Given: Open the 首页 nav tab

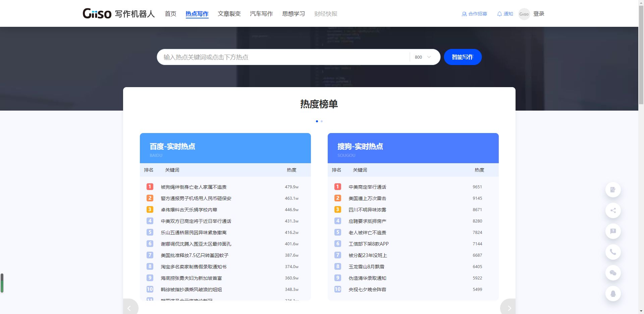Looking at the screenshot, I should pos(170,14).
